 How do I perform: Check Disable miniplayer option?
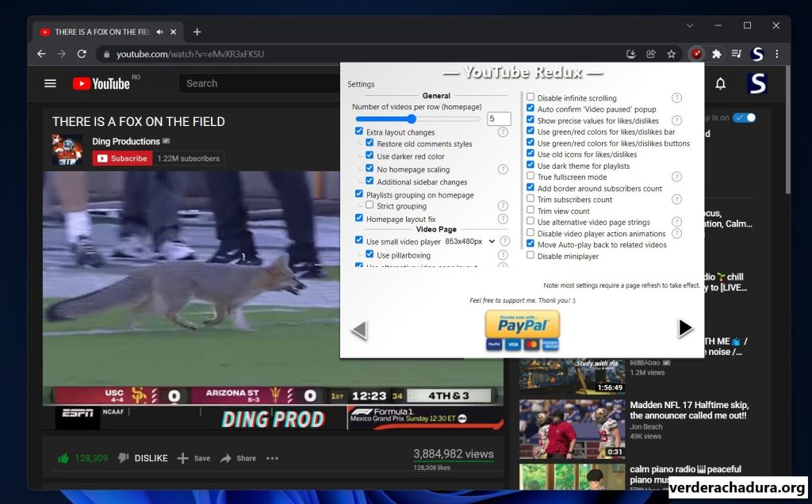click(x=530, y=254)
